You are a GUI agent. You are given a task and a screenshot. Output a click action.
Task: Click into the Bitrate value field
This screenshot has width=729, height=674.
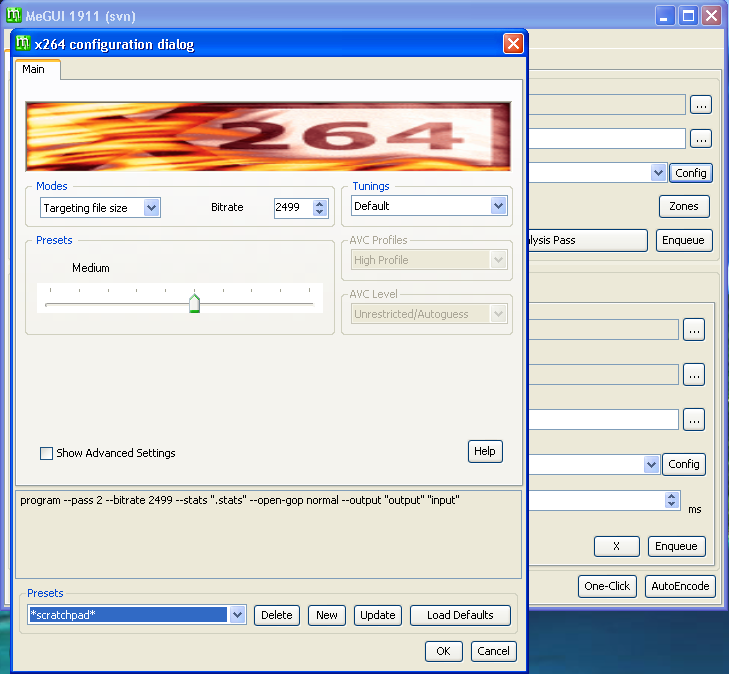click(x=293, y=207)
